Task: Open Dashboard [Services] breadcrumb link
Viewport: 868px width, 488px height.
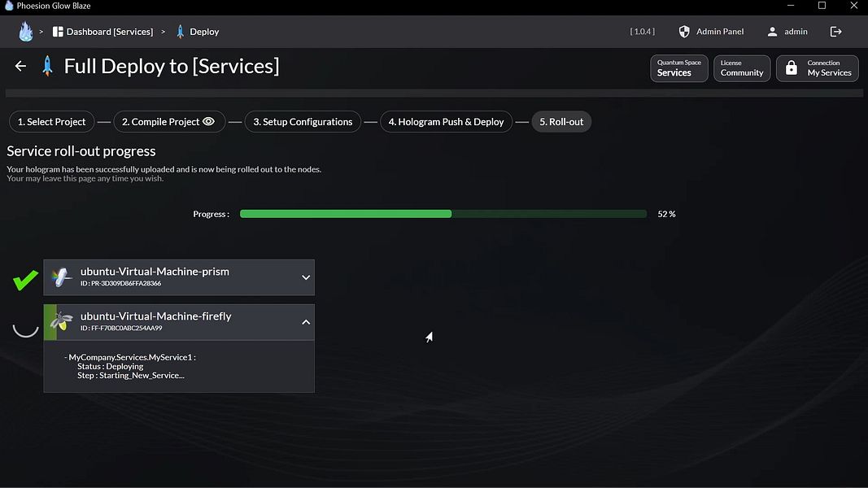Action: click(x=110, y=32)
